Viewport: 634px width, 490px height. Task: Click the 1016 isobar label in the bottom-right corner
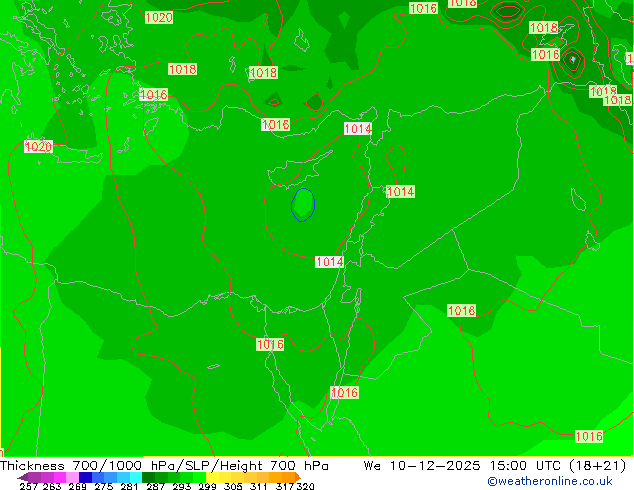589,436
